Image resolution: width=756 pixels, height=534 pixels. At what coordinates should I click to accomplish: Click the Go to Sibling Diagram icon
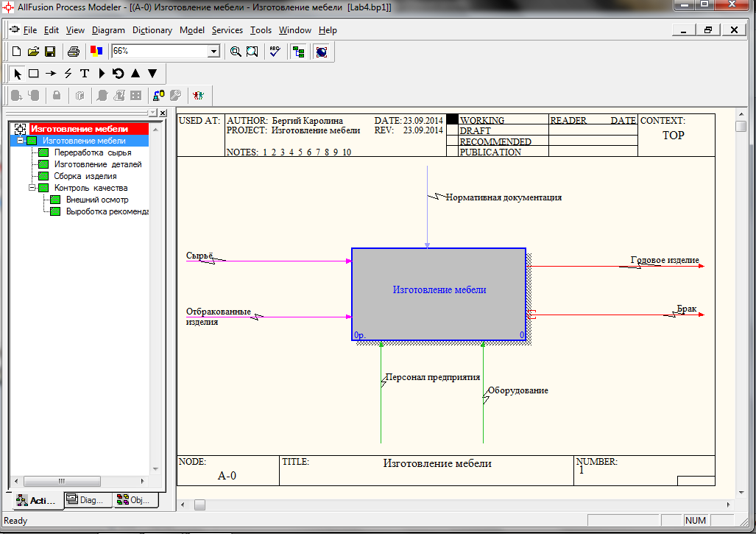pyautogui.click(x=118, y=74)
